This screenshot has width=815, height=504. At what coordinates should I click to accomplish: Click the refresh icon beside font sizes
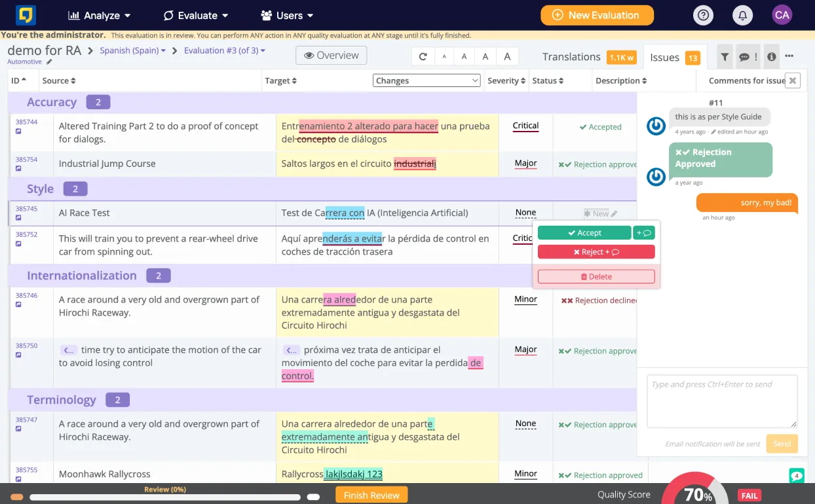tap(423, 57)
